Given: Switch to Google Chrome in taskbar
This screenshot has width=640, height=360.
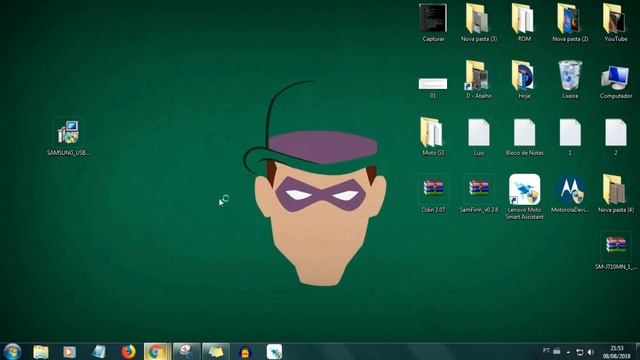Looking at the screenshot, I should (x=157, y=352).
